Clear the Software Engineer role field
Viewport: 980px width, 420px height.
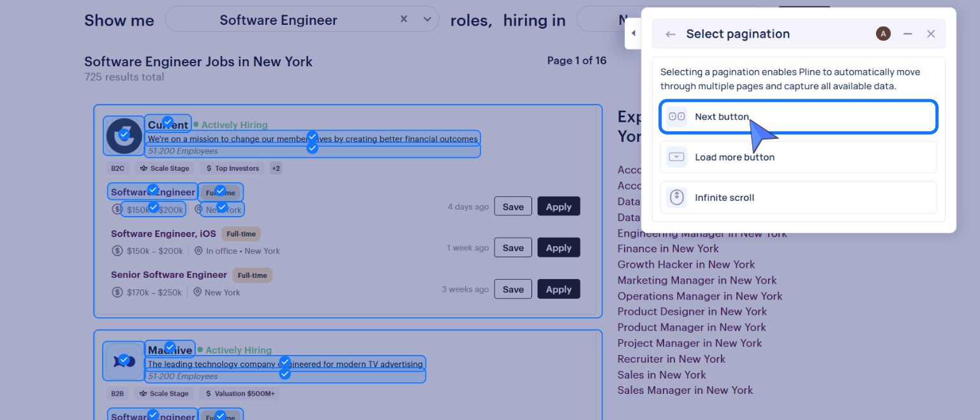[x=404, y=19]
